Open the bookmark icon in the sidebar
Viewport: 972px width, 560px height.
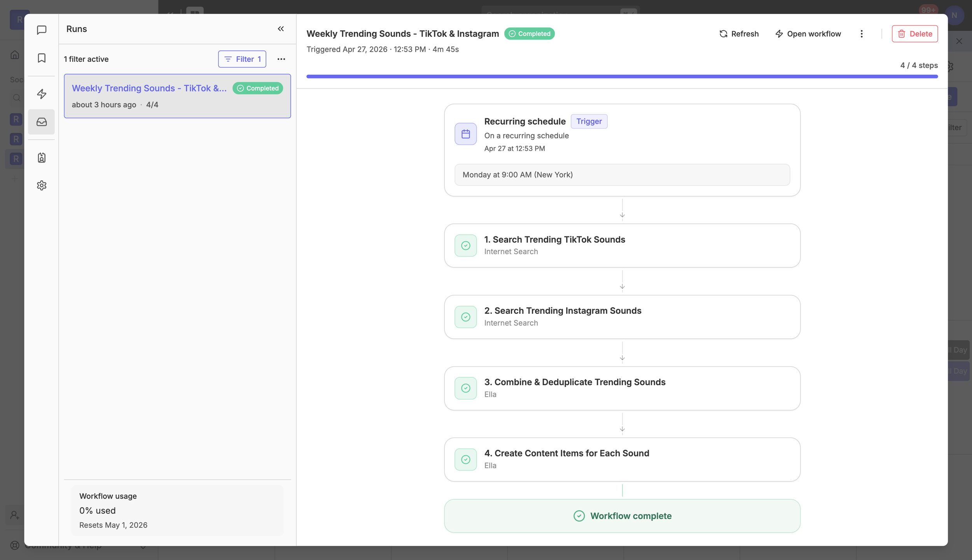click(x=42, y=58)
